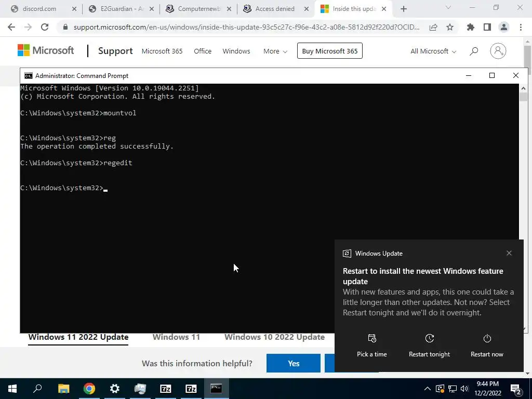This screenshot has height=399, width=532.
Task: Click the address bar URL
Action: tap(246, 27)
